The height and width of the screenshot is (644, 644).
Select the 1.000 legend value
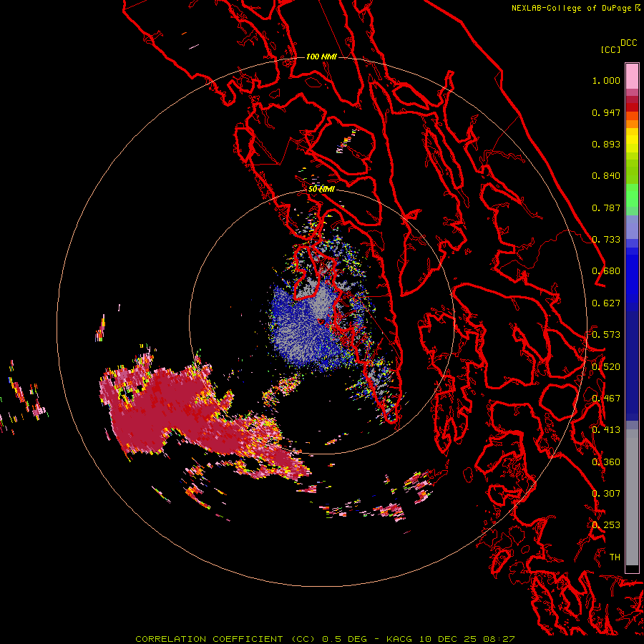(606, 80)
